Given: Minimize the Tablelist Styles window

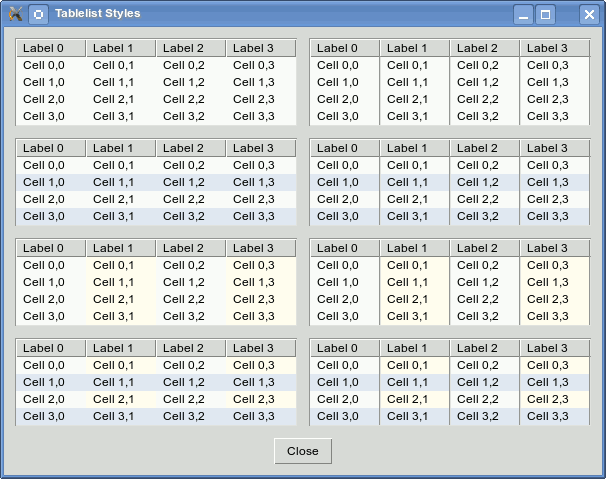Looking at the screenshot, I should tap(523, 15).
